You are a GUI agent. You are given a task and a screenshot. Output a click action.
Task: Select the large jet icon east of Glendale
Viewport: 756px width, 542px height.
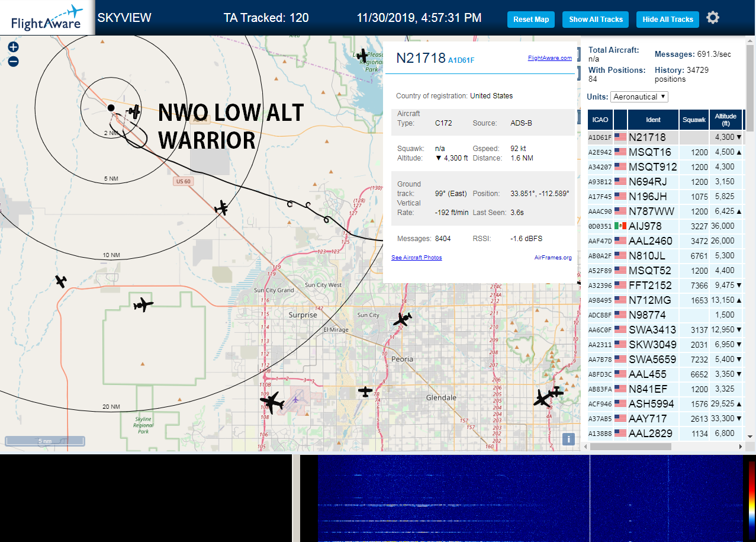click(541, 397)
